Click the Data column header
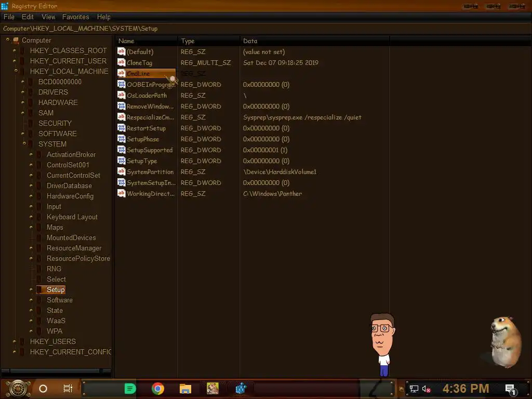 point(314,41)
